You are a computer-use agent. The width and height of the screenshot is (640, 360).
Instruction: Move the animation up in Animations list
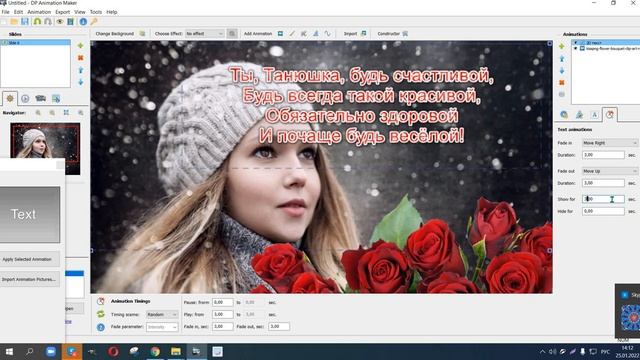tap(562, 59)
